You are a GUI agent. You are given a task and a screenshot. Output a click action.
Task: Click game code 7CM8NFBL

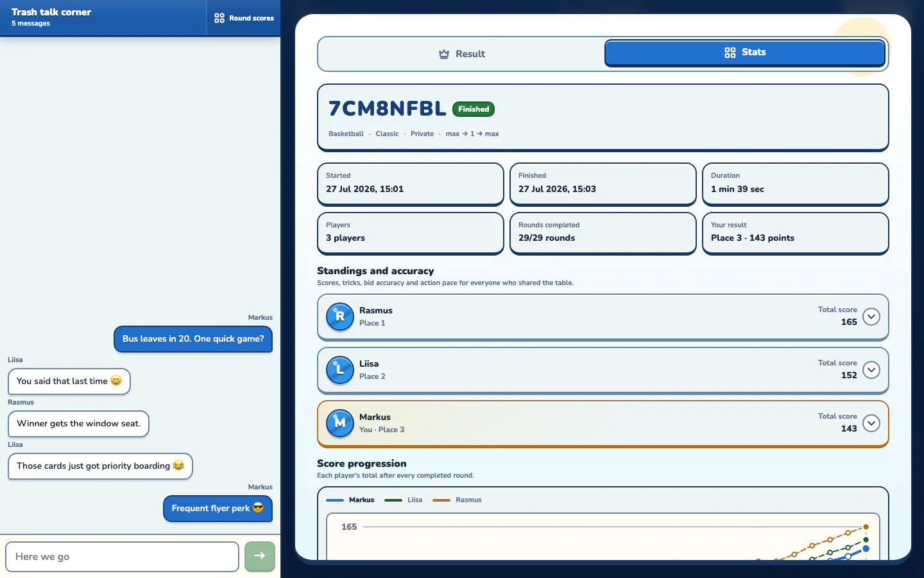[x=387, y=109]
